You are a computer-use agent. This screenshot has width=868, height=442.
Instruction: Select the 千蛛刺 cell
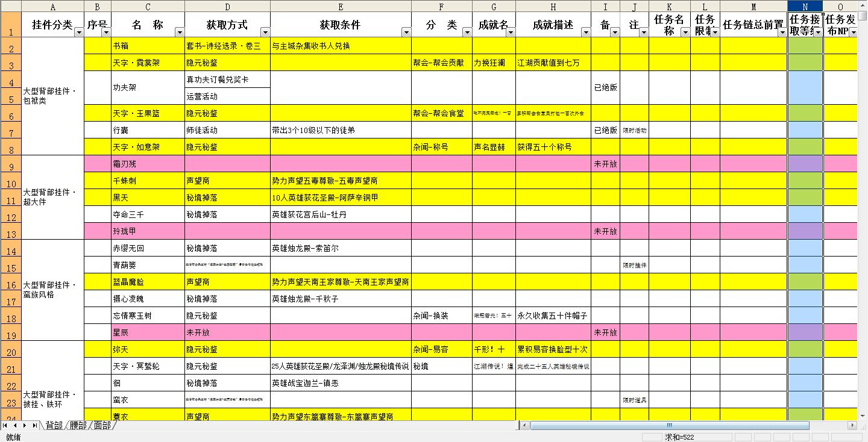coord(148,181)
